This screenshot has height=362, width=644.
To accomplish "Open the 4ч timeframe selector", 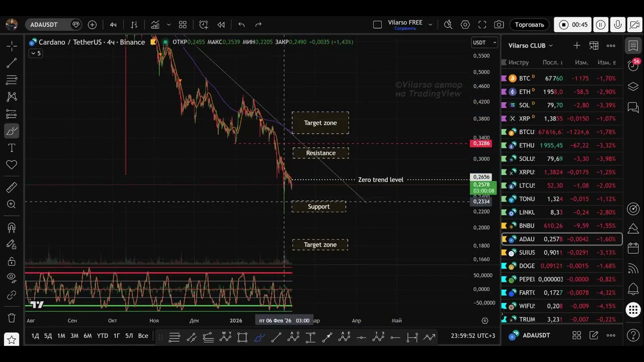I will [113, 25].
